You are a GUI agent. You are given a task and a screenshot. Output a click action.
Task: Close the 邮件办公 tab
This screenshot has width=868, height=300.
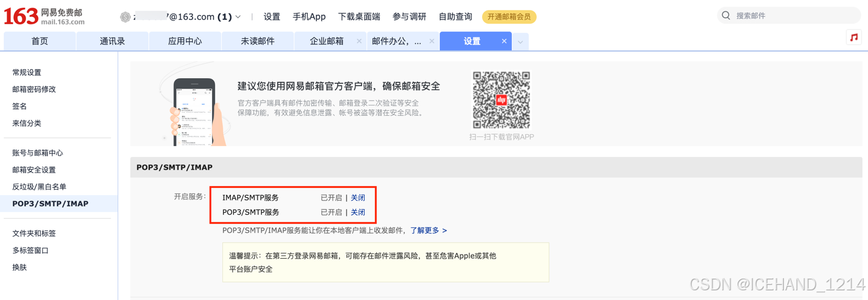(x=432, y=41)
